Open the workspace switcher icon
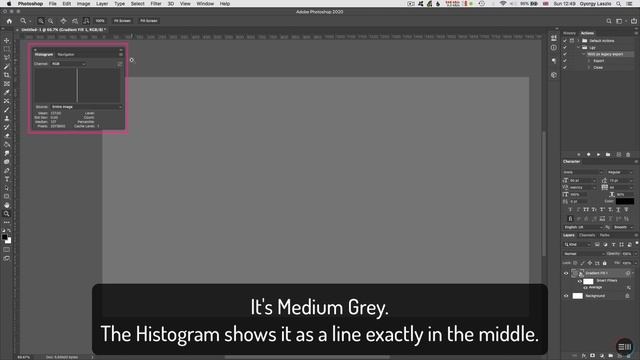 (619, 21)
